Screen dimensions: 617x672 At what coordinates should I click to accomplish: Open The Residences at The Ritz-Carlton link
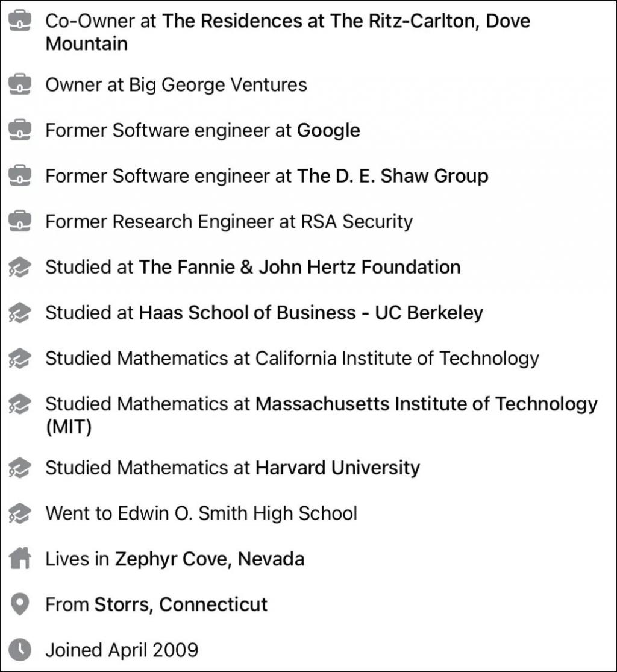(288, 32)
